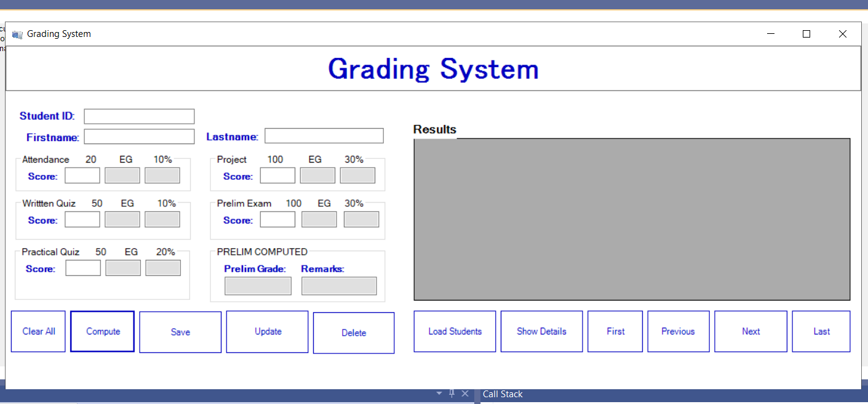
Task: Click the Compute button
Action: tap(103, 331)
